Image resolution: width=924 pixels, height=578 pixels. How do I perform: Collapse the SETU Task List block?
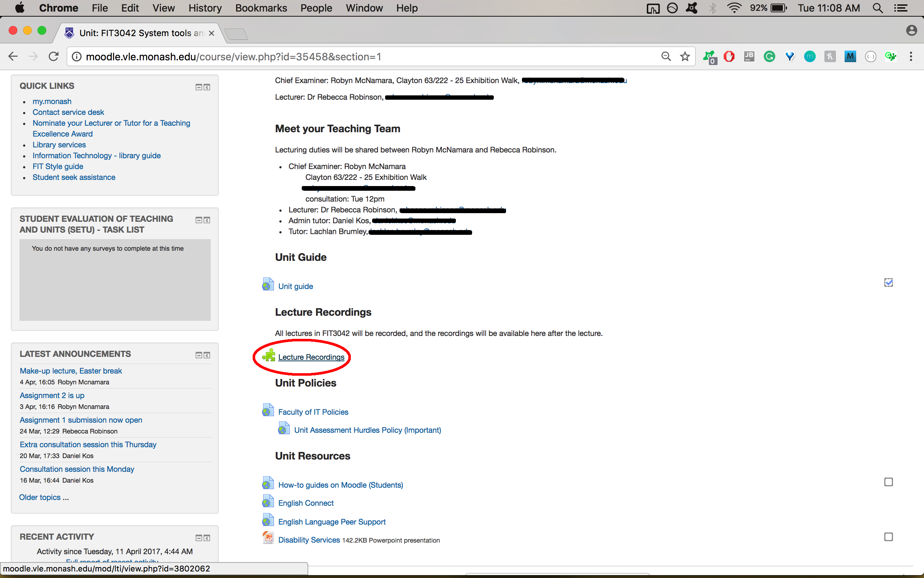click(199, 220)
